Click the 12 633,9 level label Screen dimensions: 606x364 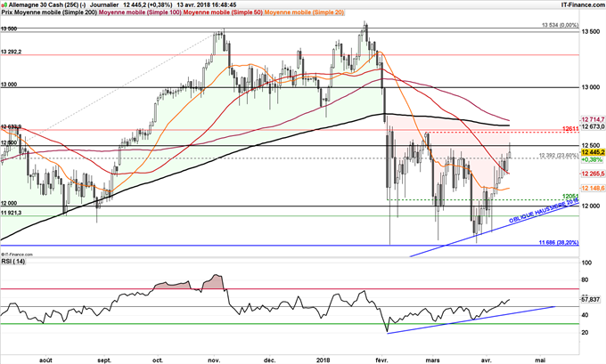pos(11,126)
